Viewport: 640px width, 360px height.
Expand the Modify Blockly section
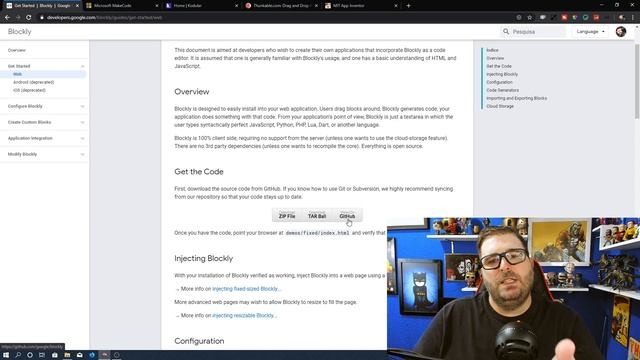pos(82,154)
